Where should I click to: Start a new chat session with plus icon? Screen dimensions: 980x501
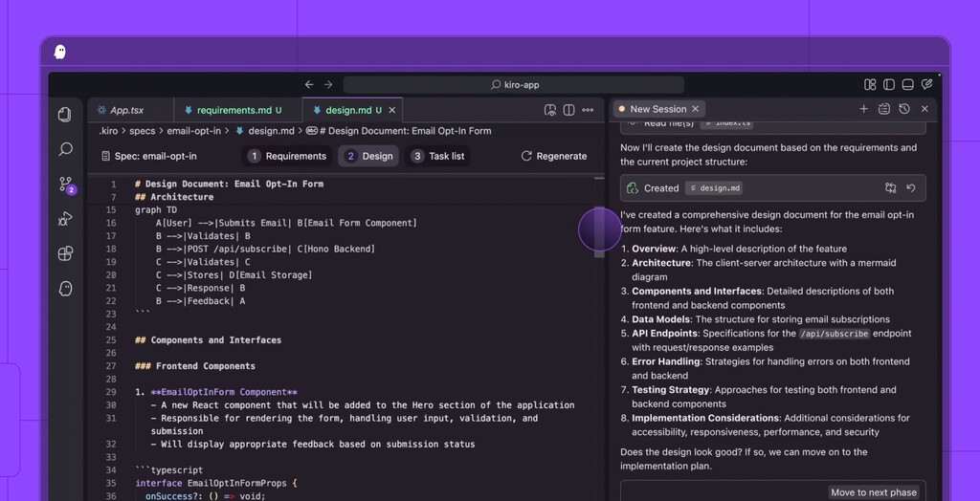click(863, 109)
